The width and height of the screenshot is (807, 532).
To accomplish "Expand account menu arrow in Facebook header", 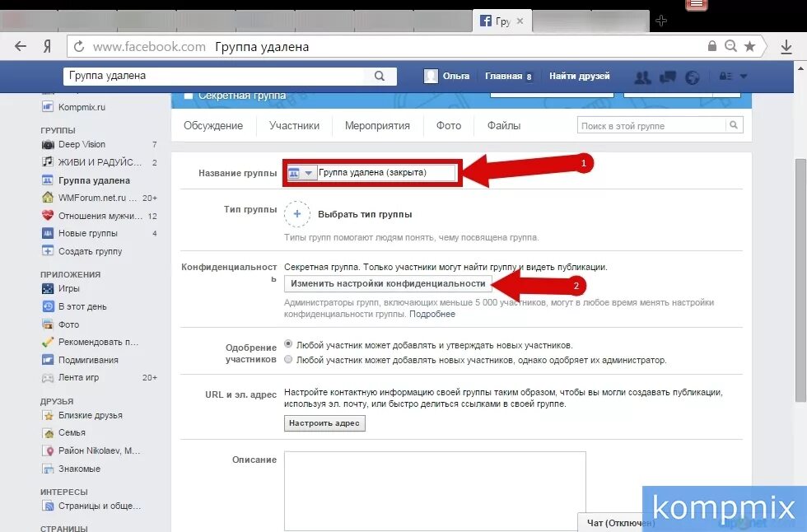I will pos(744,76).
